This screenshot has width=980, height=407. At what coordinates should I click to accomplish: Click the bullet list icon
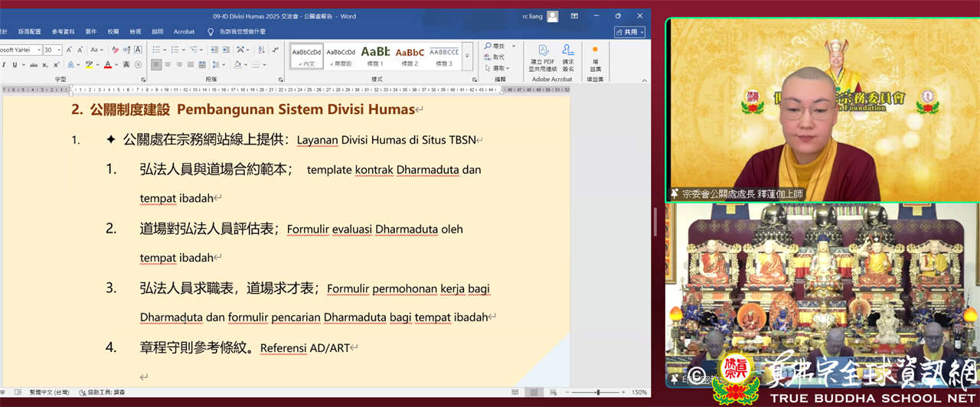156,50
